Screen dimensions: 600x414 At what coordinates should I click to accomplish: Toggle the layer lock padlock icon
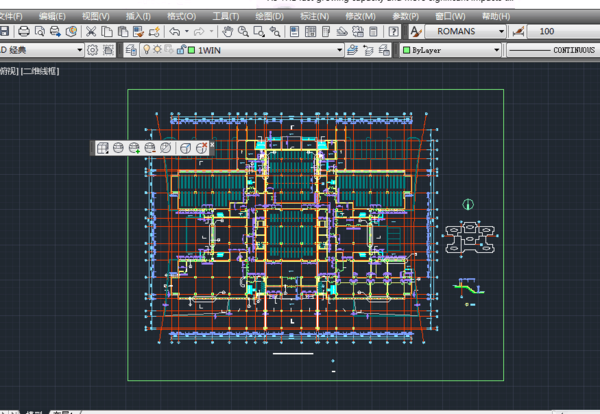178,50
